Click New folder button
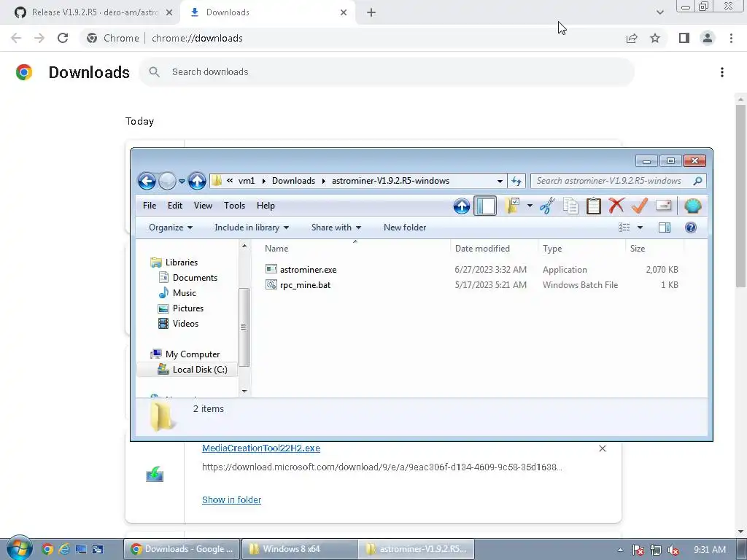 405,227
